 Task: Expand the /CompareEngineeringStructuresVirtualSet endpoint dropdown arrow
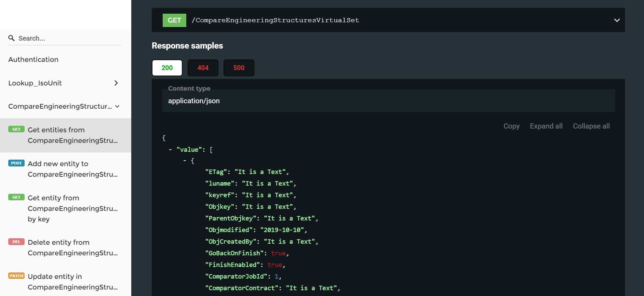[617, 20]
